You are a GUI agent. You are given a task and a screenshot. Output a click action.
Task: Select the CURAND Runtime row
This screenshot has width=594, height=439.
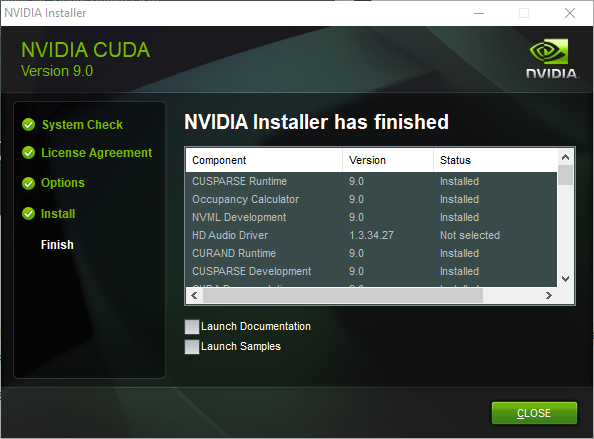[x=371, y=253]
